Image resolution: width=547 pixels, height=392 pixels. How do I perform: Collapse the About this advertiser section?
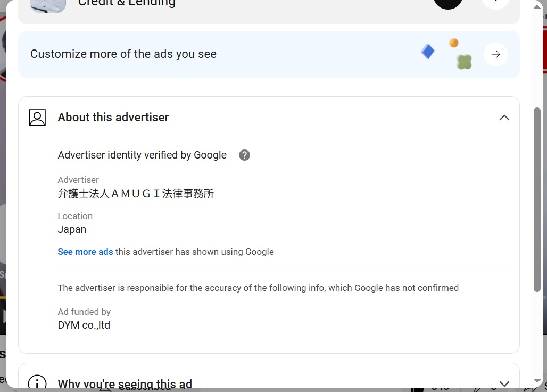504,118
